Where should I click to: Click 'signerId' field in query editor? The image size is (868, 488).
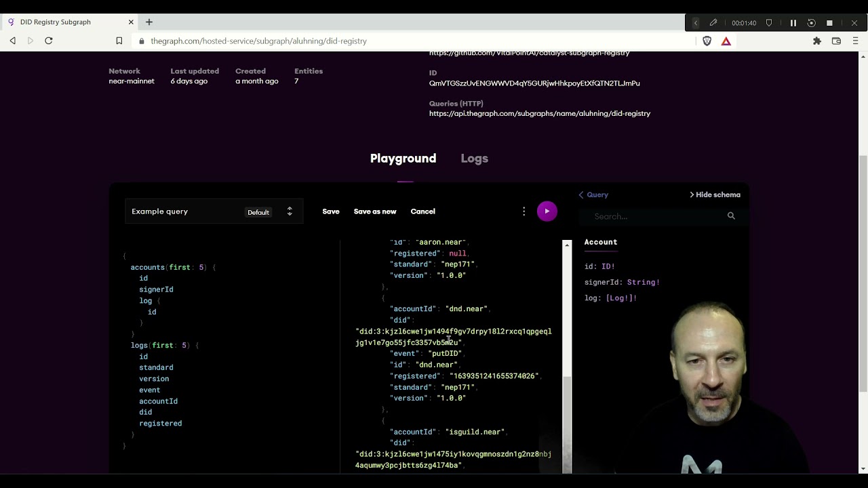point(156,289)
